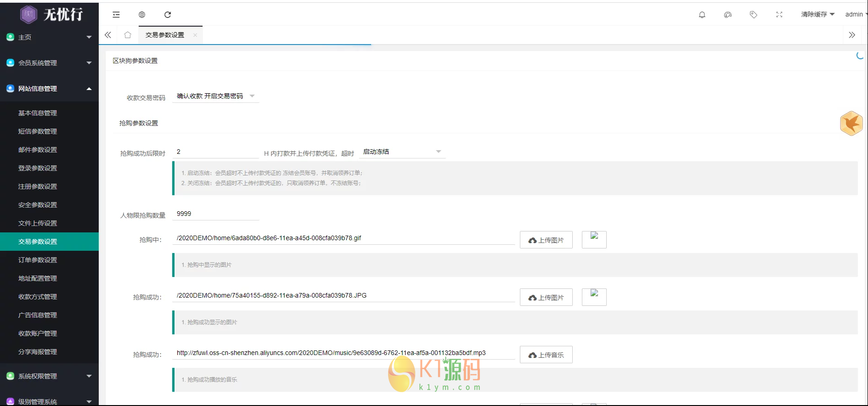868x406 pixels.
Task: Open 登录参数设置 in sidebar
Action: (x=49, y=168)
